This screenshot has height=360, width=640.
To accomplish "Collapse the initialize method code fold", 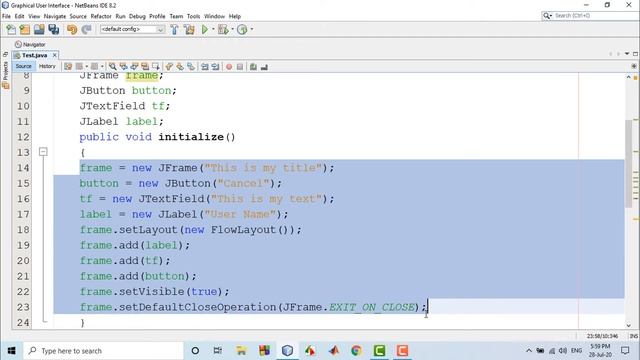I will [43, 152].
